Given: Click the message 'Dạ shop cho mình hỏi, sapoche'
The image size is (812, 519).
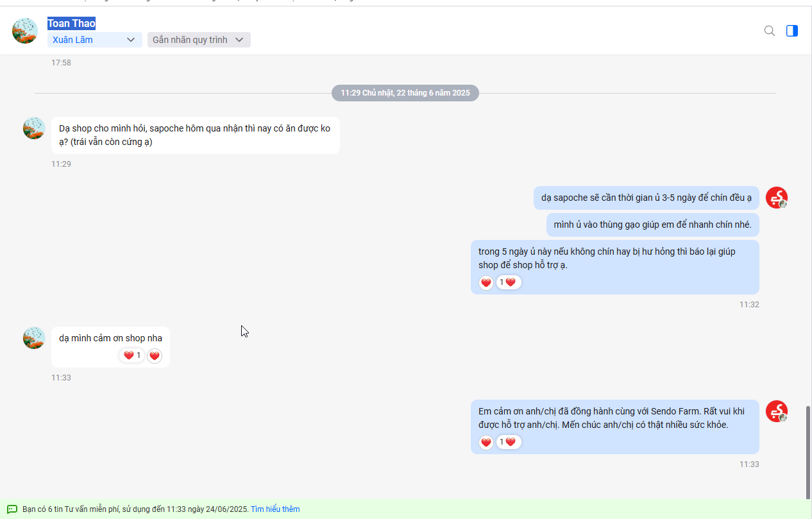Looking at the screenshot, I should coord(196,135).
